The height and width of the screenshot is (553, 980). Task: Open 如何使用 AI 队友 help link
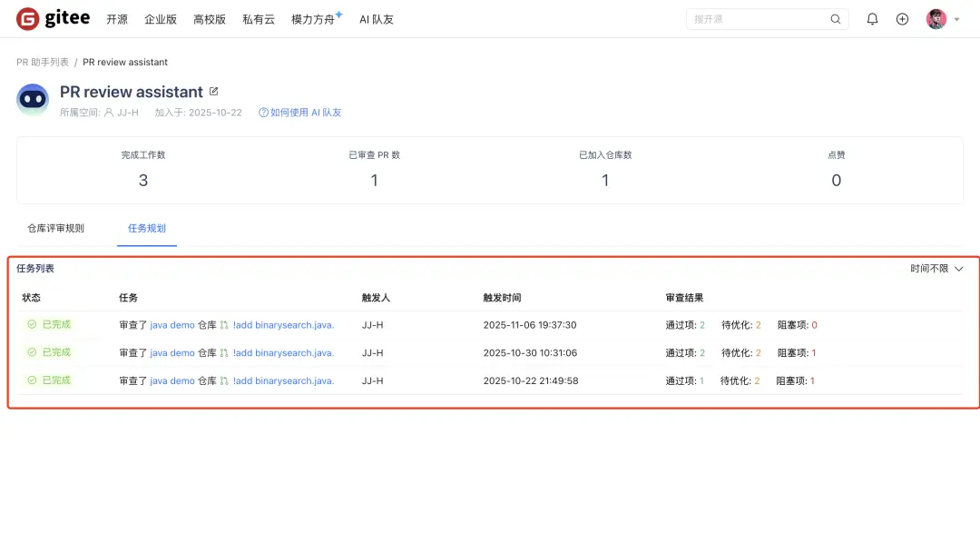(300, 113)
